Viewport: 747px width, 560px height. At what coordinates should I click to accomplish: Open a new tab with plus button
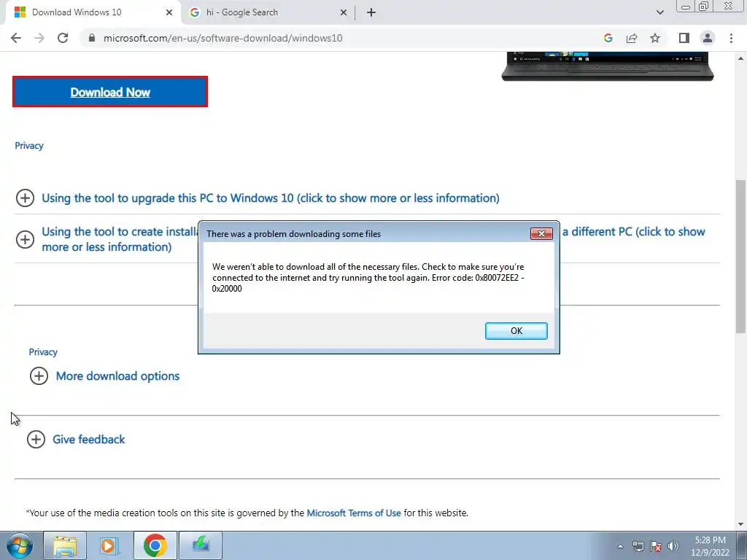point(371,12)
